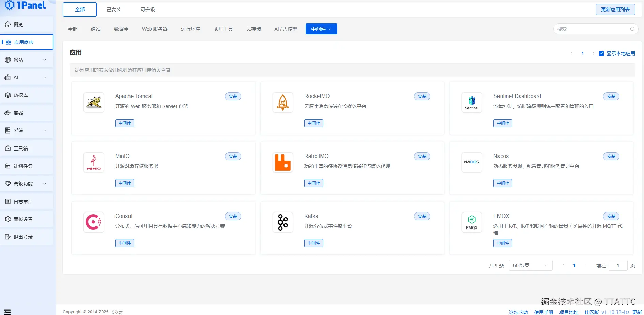
Task: Open the 中间件 category dropdown
Action: tap(321, 29)
